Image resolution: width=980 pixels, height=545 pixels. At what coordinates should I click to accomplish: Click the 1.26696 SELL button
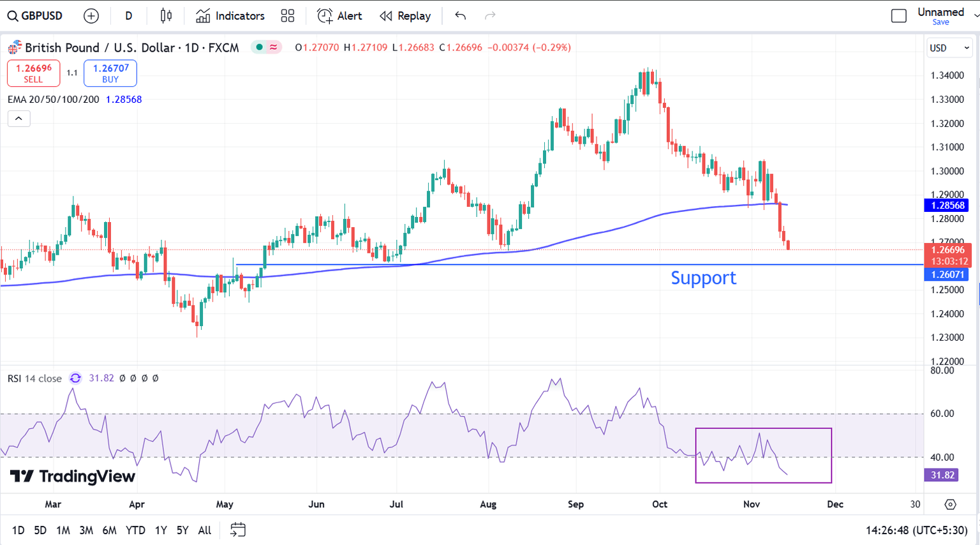(x=34, y=73)
